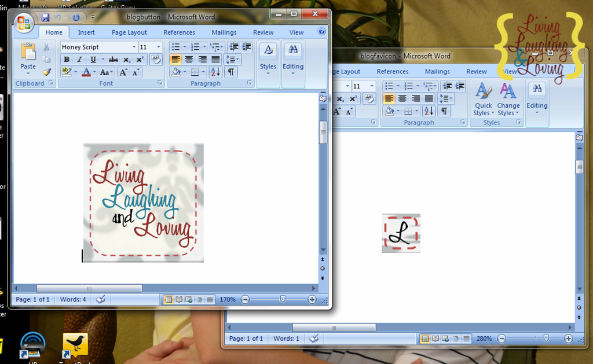Open Mailings tab in blogbutton window
The height and width of the screenshot is (364, 593).
tap(224, 32)
